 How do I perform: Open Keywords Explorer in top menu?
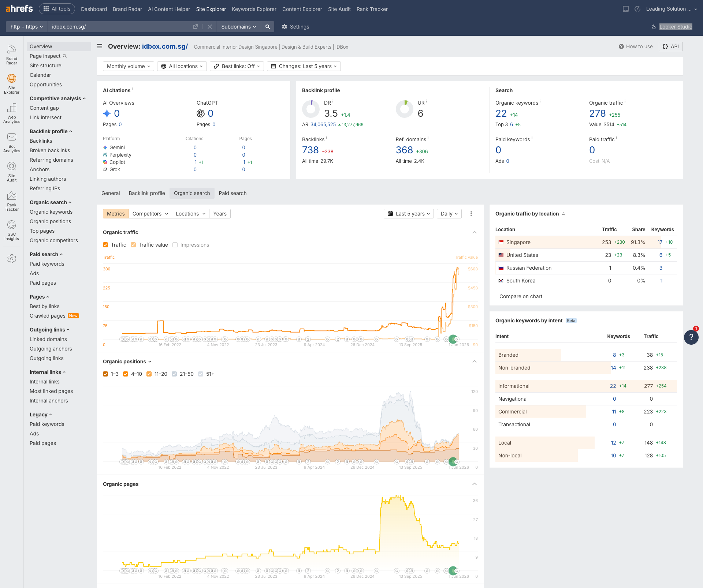coord(254,9)
